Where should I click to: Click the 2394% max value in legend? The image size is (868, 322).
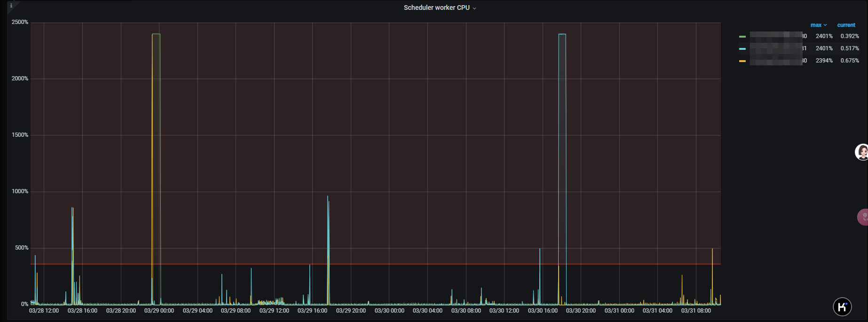824,61
